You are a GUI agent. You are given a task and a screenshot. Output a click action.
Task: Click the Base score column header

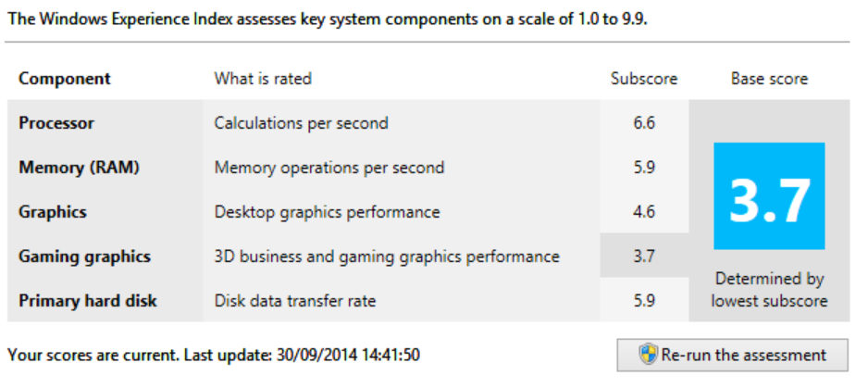pyautogui.click(x=769, y=79)
